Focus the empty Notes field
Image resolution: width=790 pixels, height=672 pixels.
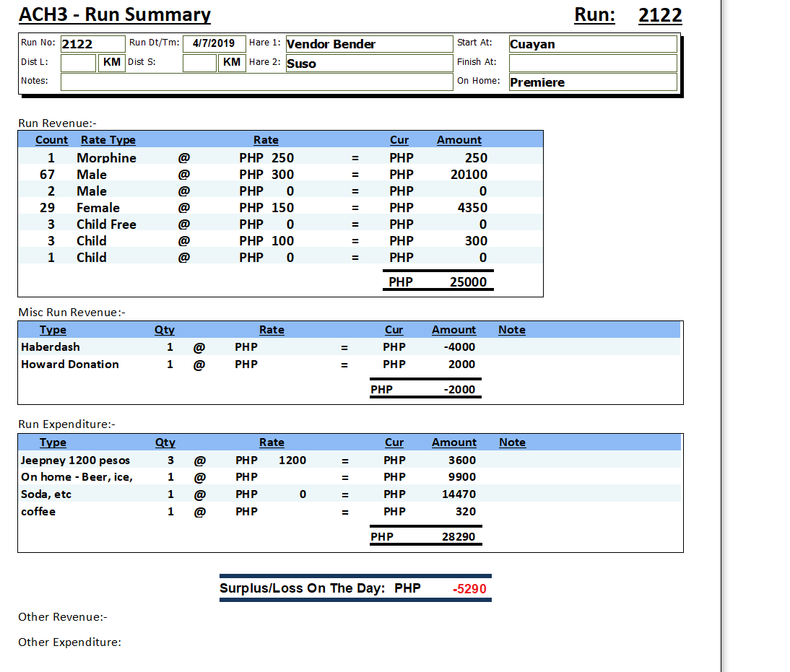[256, 82]
